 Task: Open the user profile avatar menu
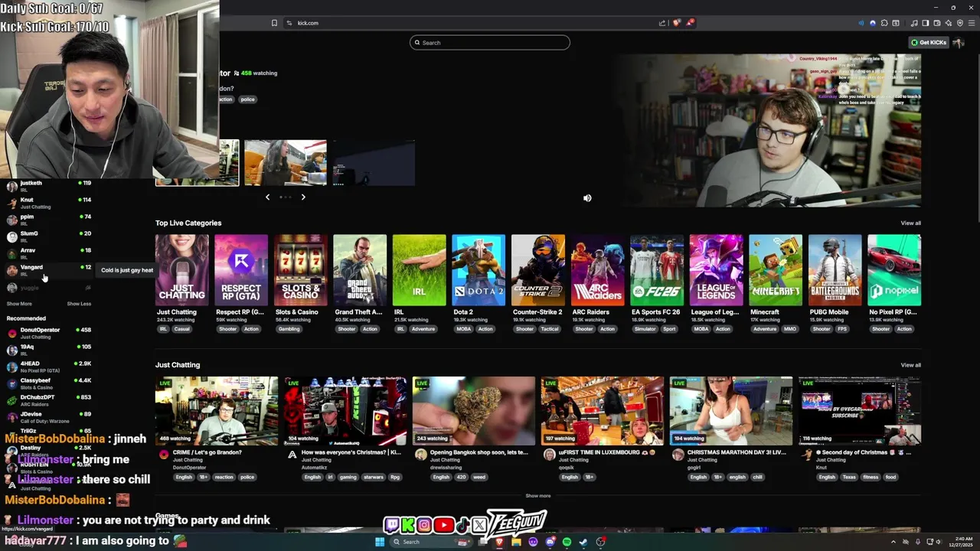(x=959, y=42)
